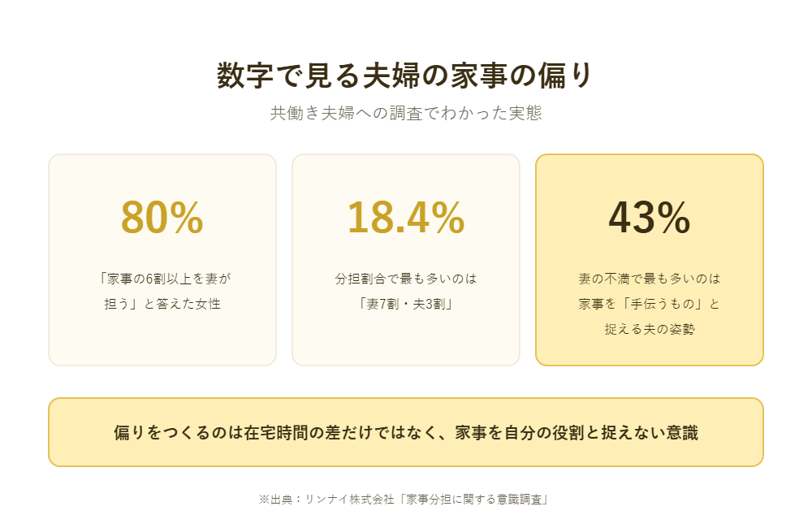Select the 80% statistic number
812x528 pixels.
coord(162,218)
